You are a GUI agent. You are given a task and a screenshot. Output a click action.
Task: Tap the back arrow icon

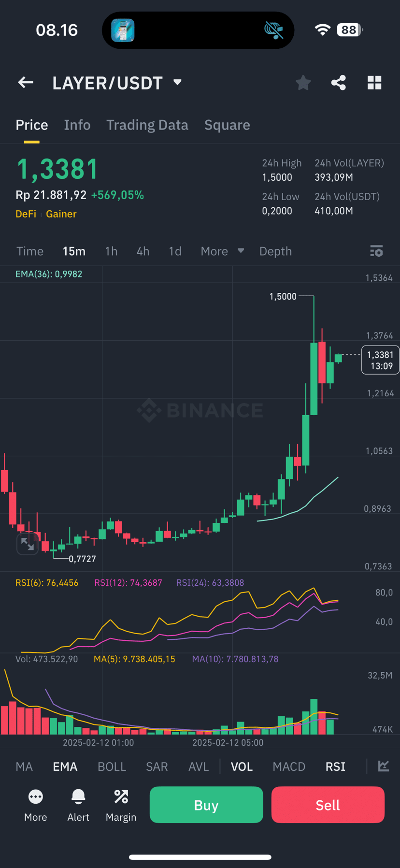point(26,83)
